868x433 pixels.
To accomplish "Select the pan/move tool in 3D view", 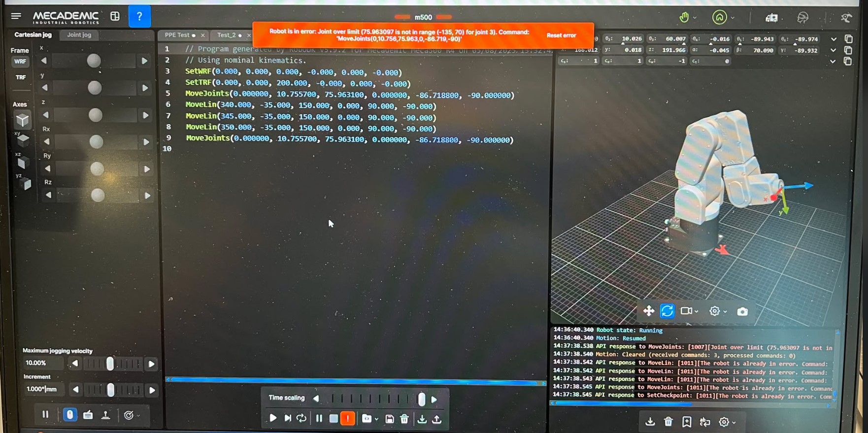I will 648,311.
